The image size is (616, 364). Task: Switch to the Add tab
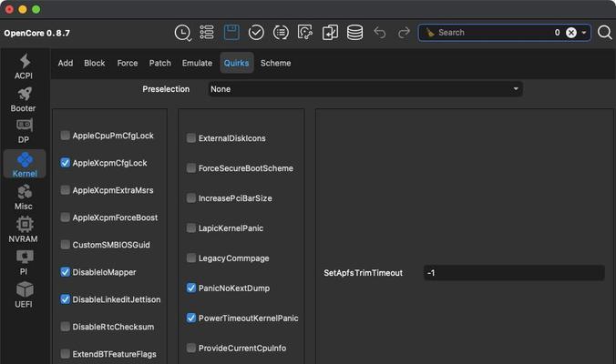pyautogui.click(x=66, y=63)
